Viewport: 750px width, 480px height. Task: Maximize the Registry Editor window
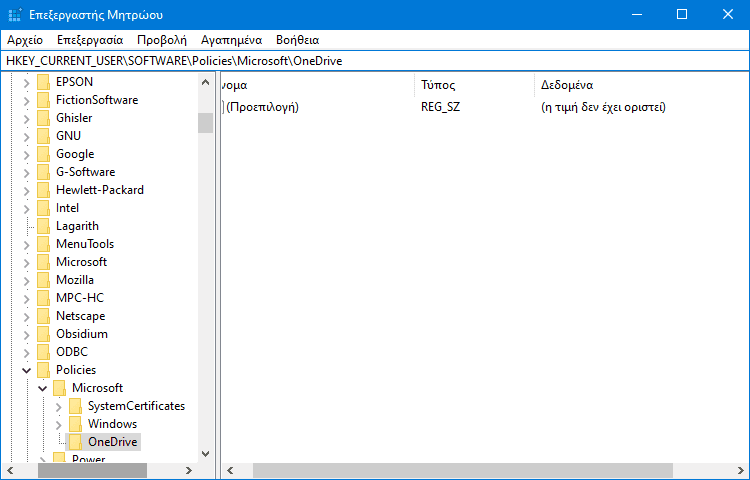click(x=682, y=14)
